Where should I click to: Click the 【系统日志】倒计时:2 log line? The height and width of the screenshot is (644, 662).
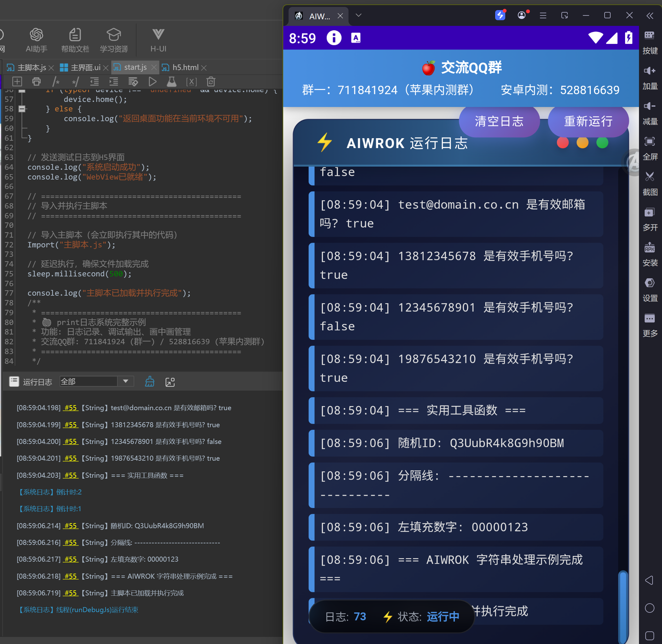(x=50, y=492)
